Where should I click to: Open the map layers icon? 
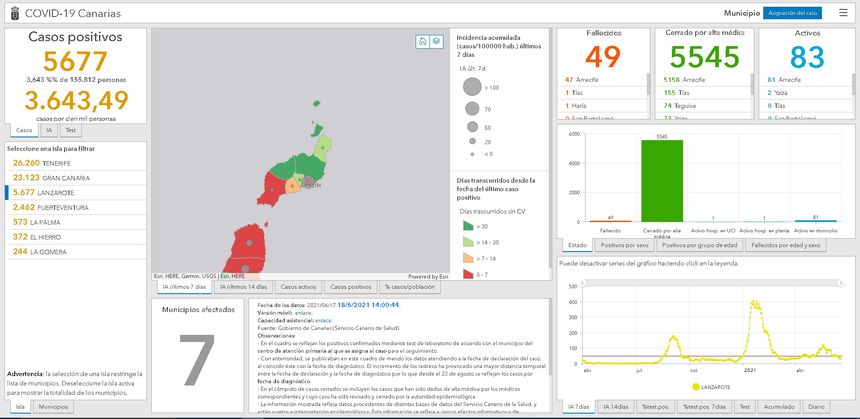tap(436, 41)
